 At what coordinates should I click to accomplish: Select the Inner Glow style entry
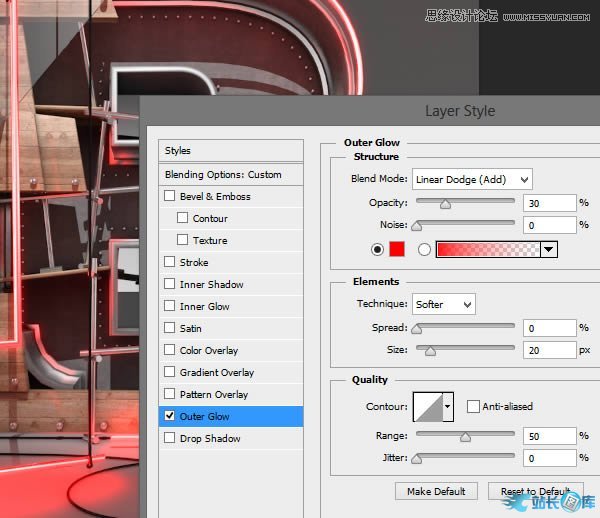205,306
